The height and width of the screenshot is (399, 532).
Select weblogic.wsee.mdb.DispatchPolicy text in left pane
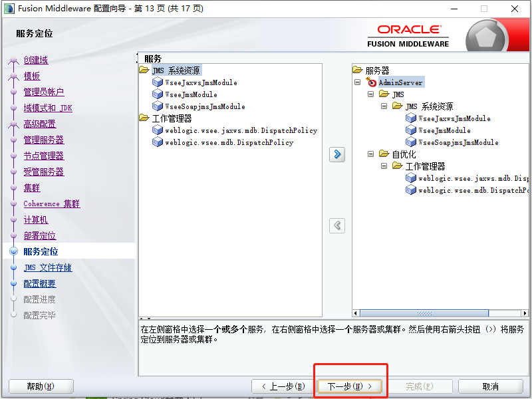[x=229, y=142]
